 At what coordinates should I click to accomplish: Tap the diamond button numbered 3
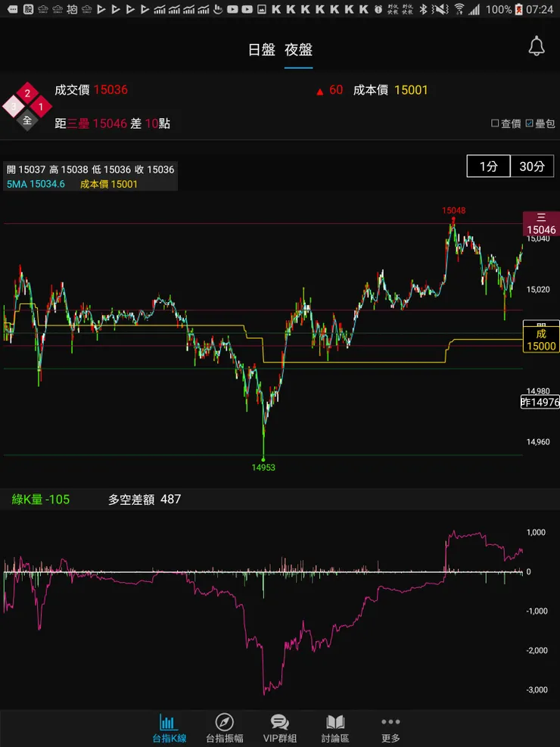pos(14,107)
